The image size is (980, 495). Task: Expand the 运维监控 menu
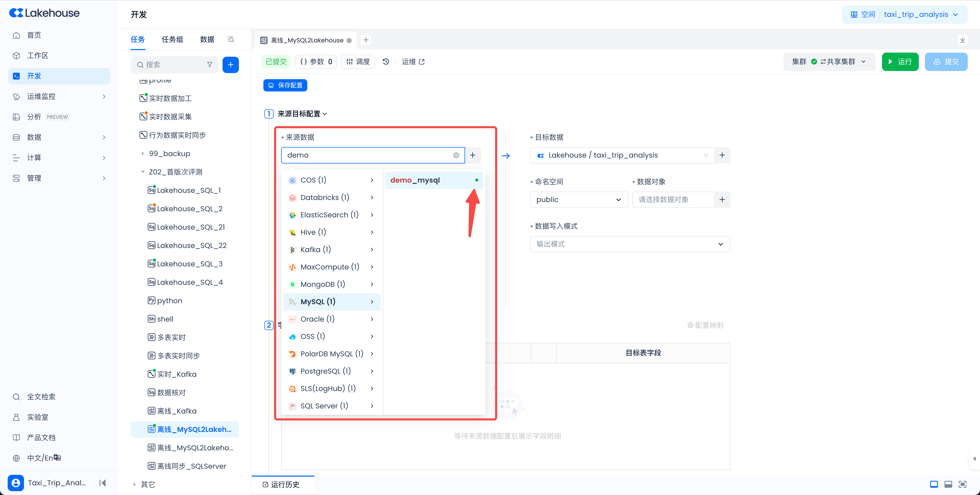coord(59,97)
